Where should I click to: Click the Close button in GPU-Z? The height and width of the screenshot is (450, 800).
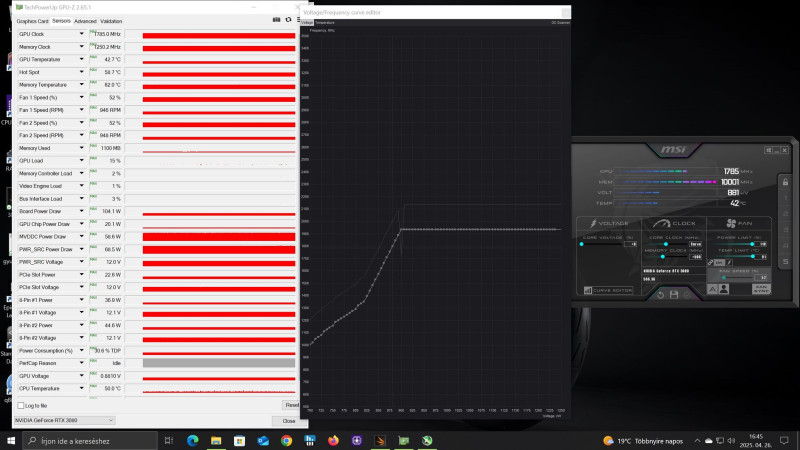(289, 421)
